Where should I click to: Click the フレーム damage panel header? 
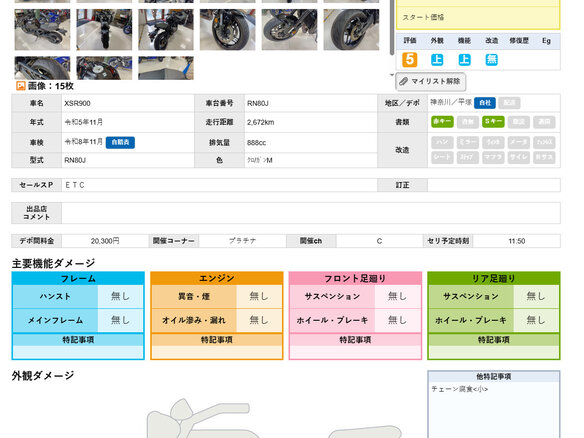(78, 278)
